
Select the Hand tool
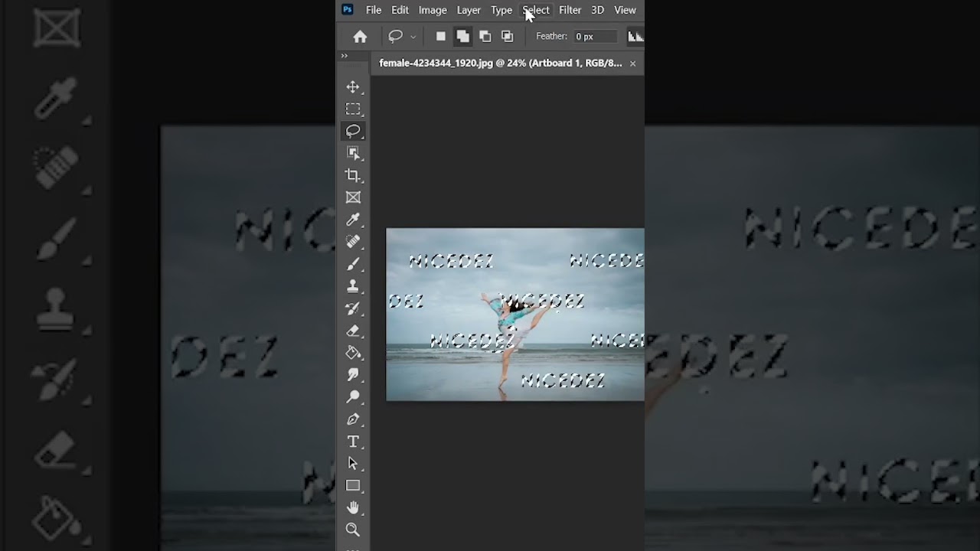tap(353, 507)
